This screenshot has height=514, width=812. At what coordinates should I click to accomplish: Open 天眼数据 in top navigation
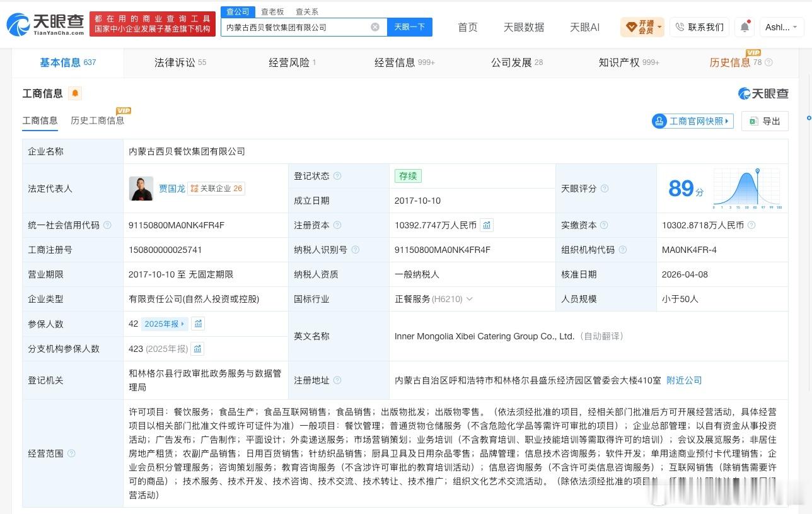coord(524,27)
